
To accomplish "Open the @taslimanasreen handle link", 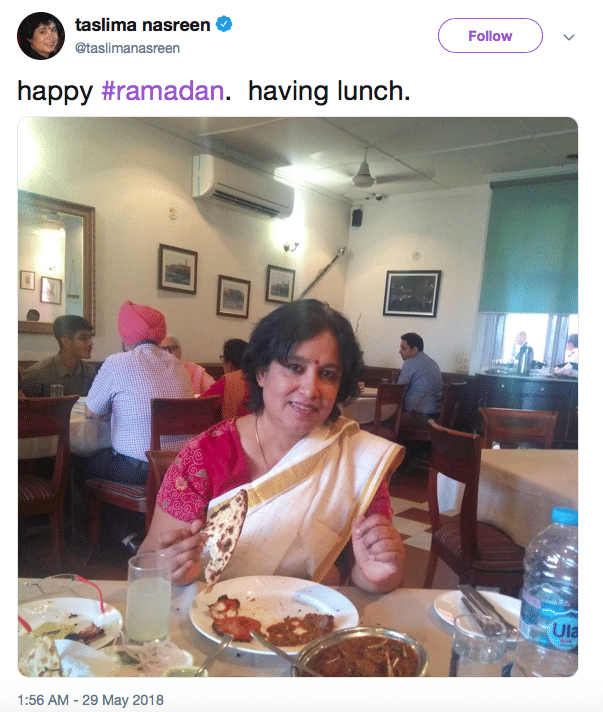I will pos(128,48).
